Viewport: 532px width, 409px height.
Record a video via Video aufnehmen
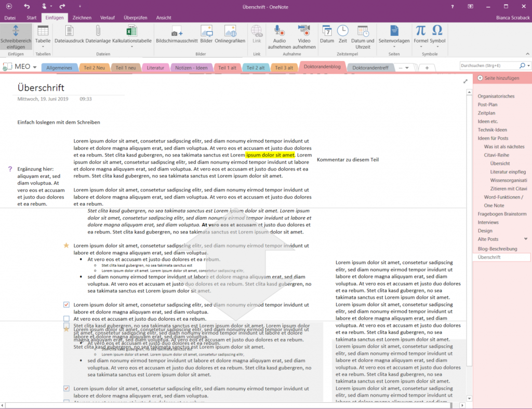[x=303, y=34]
